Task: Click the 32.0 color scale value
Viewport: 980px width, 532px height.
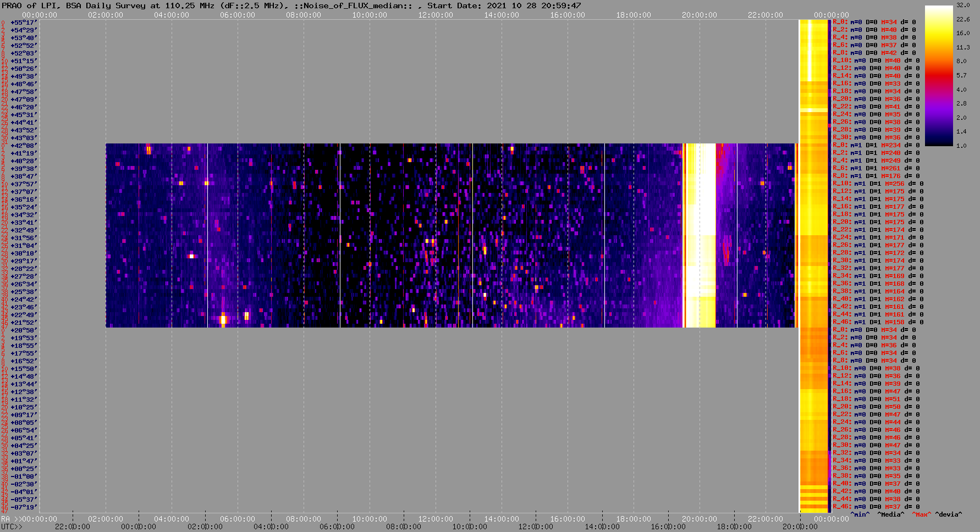Action: [x=963, y=5]
